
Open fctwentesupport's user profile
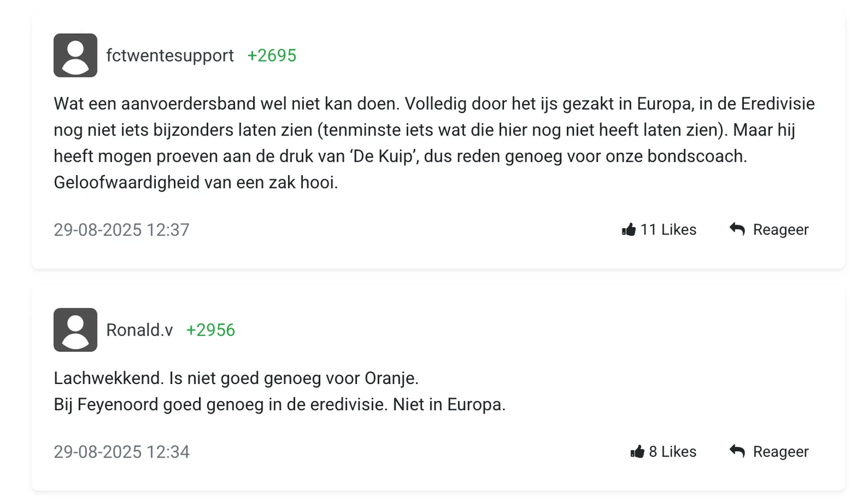[169, 55]
